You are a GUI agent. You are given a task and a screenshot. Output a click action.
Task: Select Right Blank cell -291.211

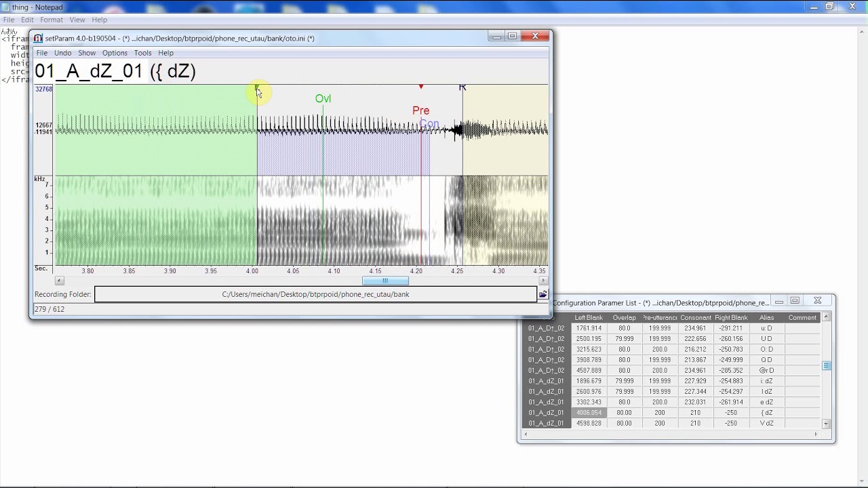click(x=731, y=328)
